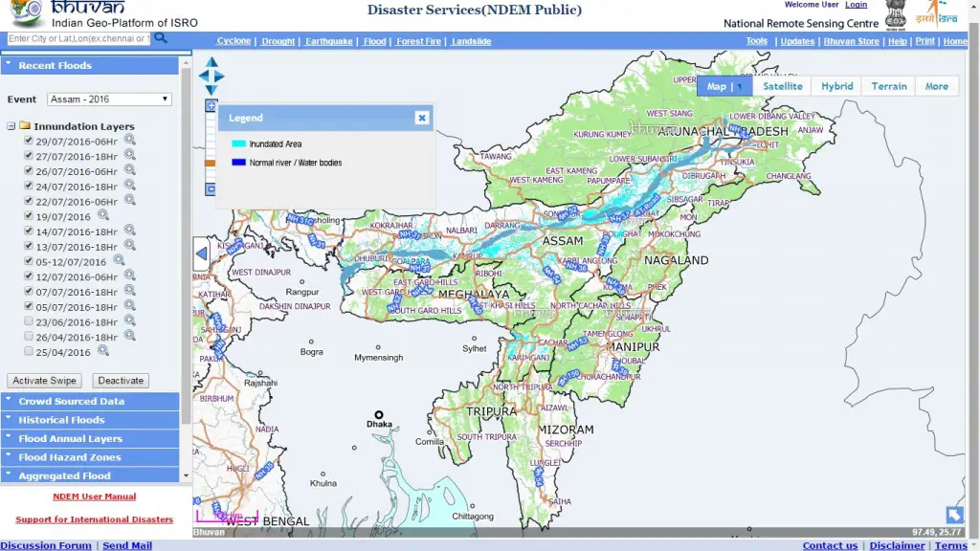Zoom to 13/07/2016-18Hr layer extent
980x551 pixels.
coord(129,246)
